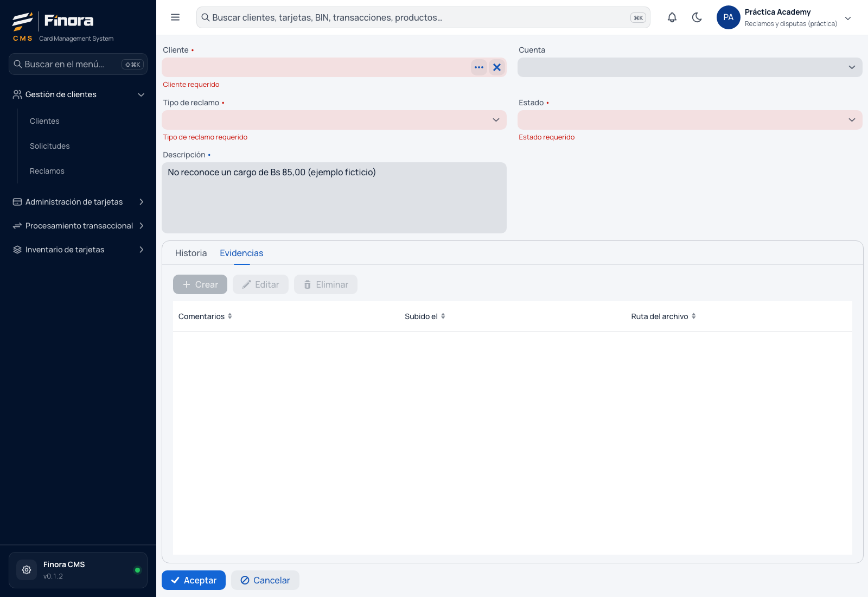Open the Cuenta dropdown

tap(690, 67)
